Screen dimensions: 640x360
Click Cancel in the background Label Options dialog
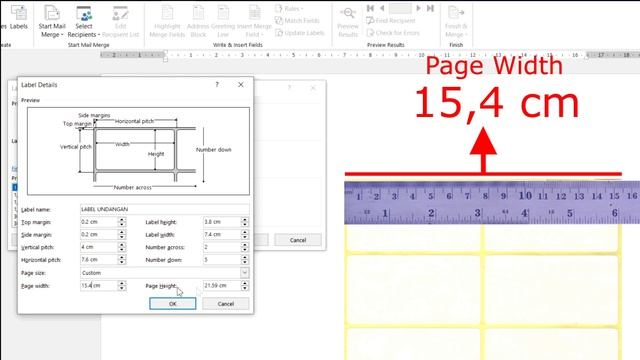click(x=298, y=240)
